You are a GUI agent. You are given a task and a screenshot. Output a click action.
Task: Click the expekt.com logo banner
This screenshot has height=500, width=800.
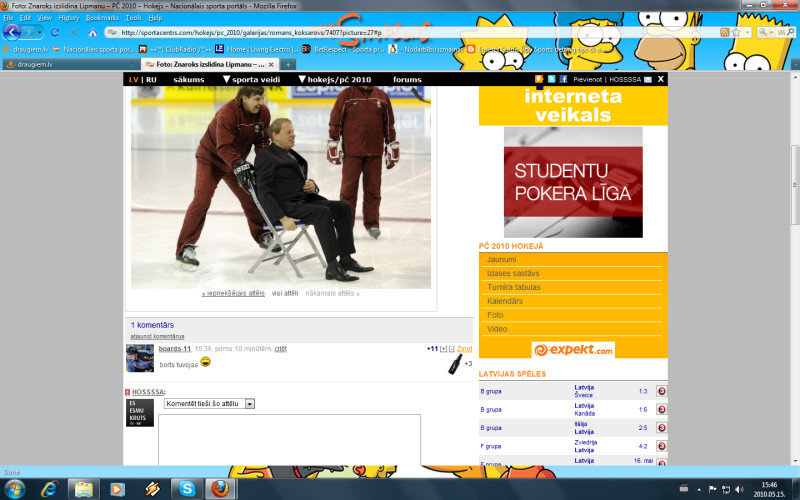(x=573, y=350)
